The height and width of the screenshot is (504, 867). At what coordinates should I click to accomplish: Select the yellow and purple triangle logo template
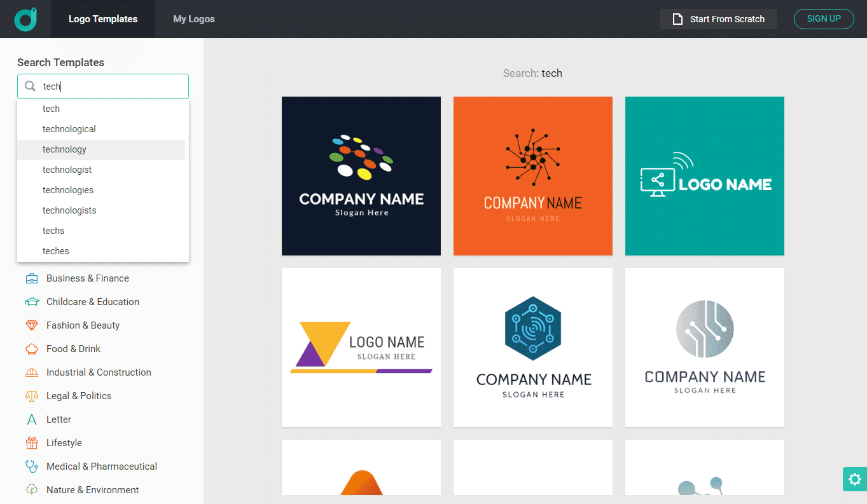click(x=361, y=348)
